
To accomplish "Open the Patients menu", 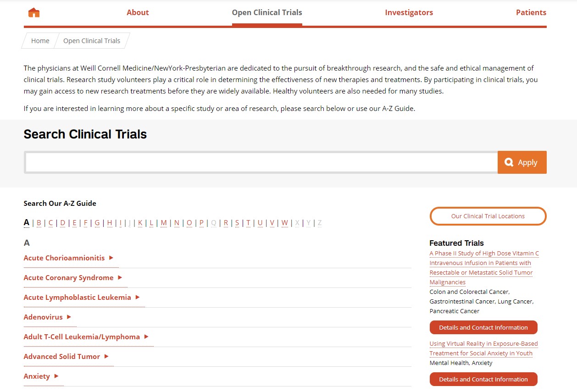I will coord(531,12).
